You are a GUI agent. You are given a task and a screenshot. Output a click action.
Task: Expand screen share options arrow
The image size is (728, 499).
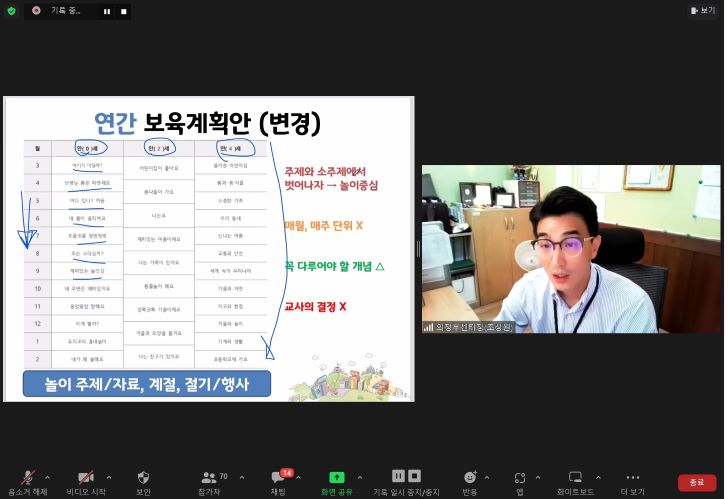point(360,477)
